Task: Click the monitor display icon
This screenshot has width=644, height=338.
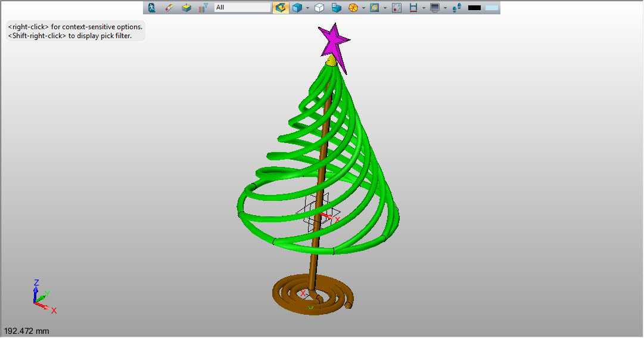Action: coord(434,7)
